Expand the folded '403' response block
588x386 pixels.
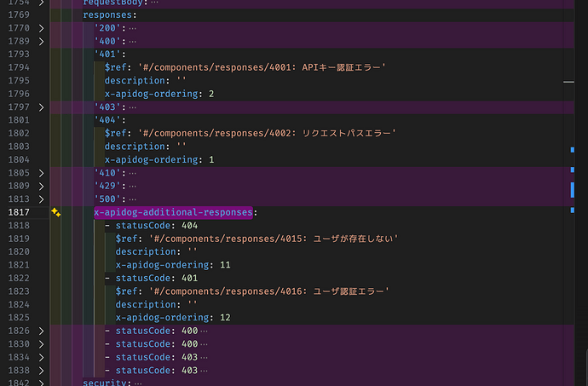coord(40,107)
